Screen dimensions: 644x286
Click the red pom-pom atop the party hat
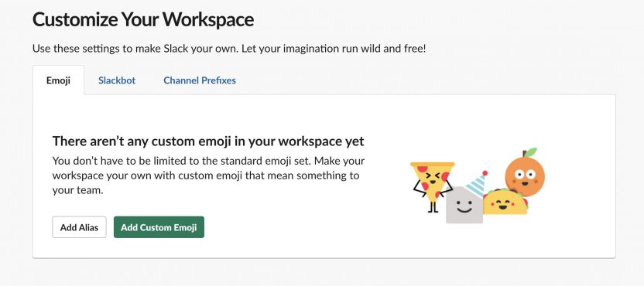tap(485, 173)
